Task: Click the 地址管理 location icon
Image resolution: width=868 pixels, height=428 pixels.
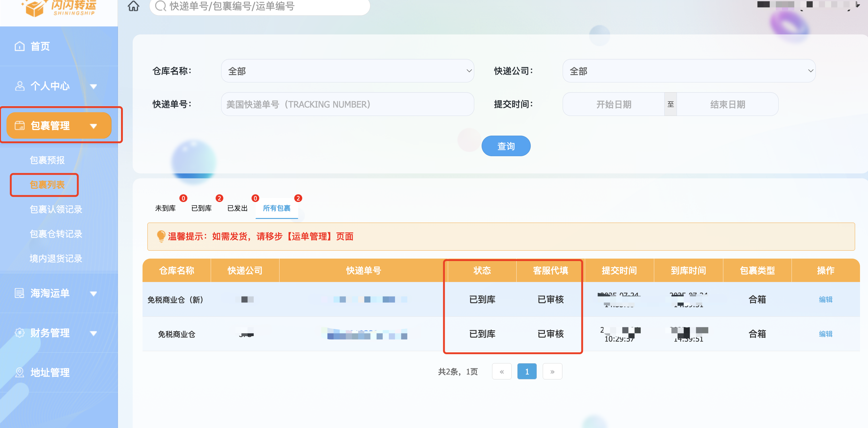Action: point(20,372)
